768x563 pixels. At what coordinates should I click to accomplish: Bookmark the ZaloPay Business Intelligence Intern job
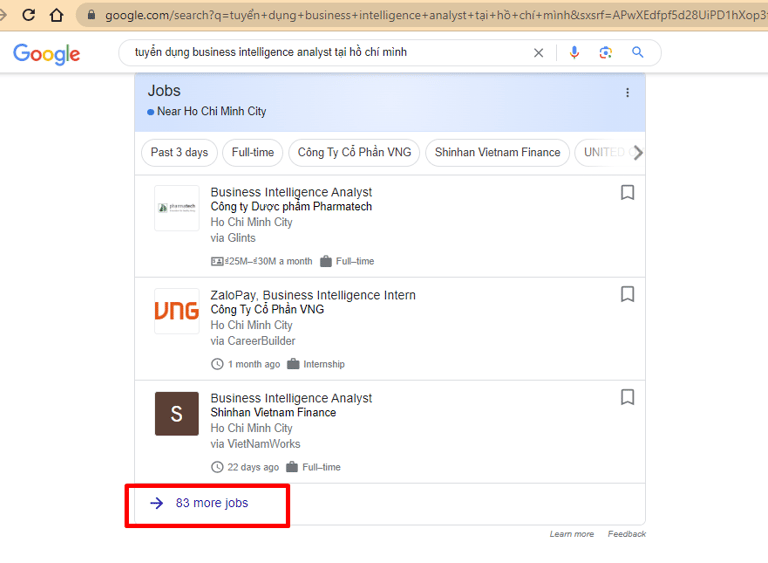coord(627,294)
